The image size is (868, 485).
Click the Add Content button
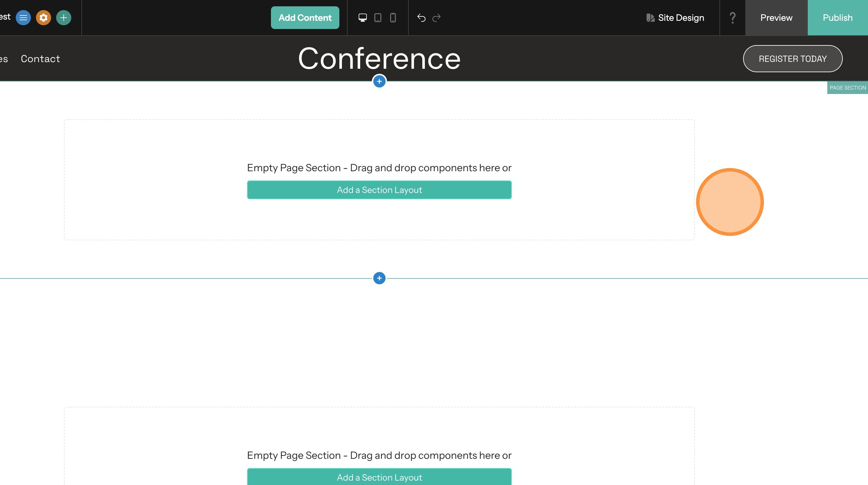pos(305,18)
